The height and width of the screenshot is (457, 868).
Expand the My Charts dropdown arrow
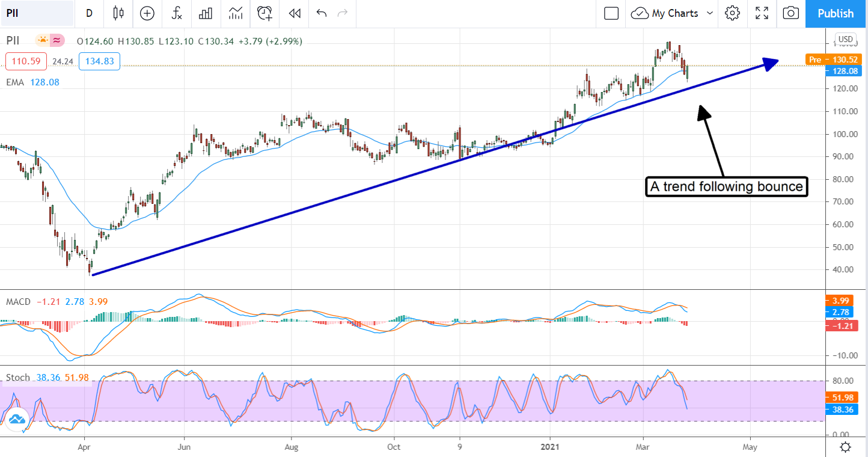coord(710,13)
